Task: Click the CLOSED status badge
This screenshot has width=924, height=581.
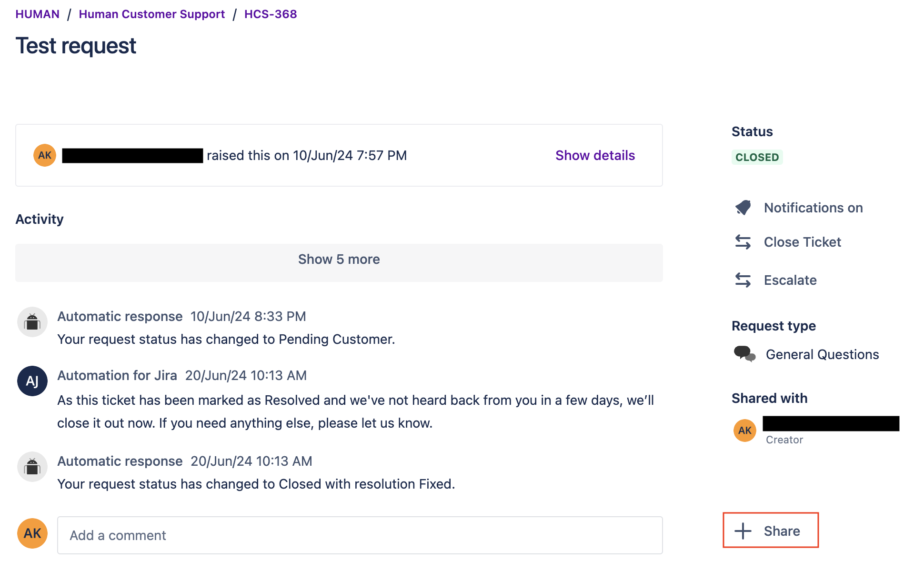Action: pos(757,157)
